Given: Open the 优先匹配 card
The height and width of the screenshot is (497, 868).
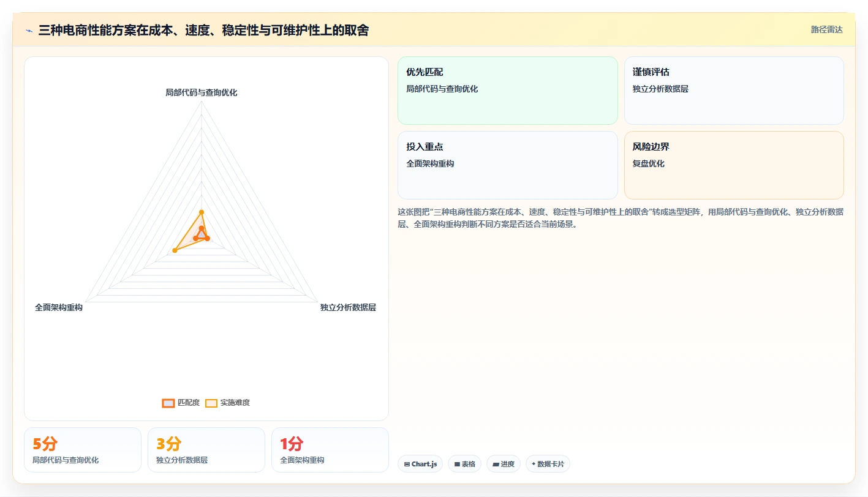Looking at the screenshot, I should click(508, 91).
